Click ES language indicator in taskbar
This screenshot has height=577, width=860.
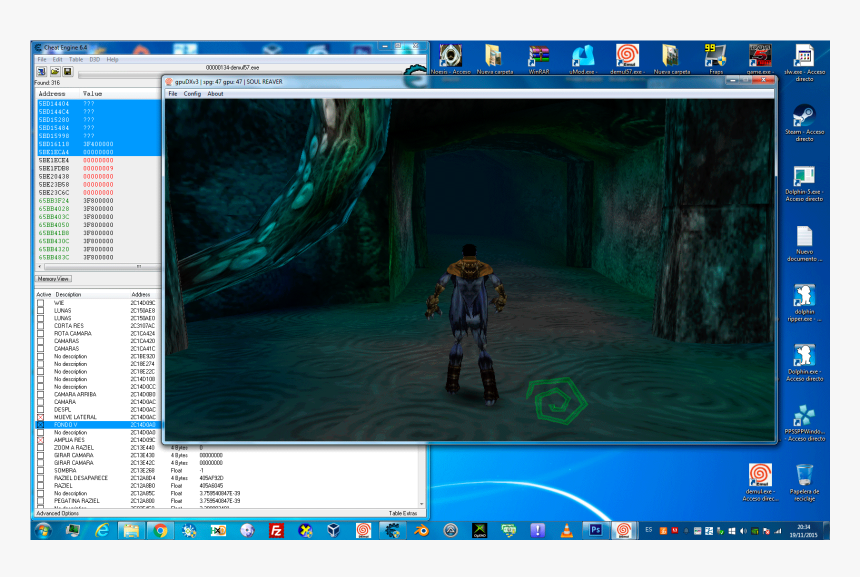(649, 530)
